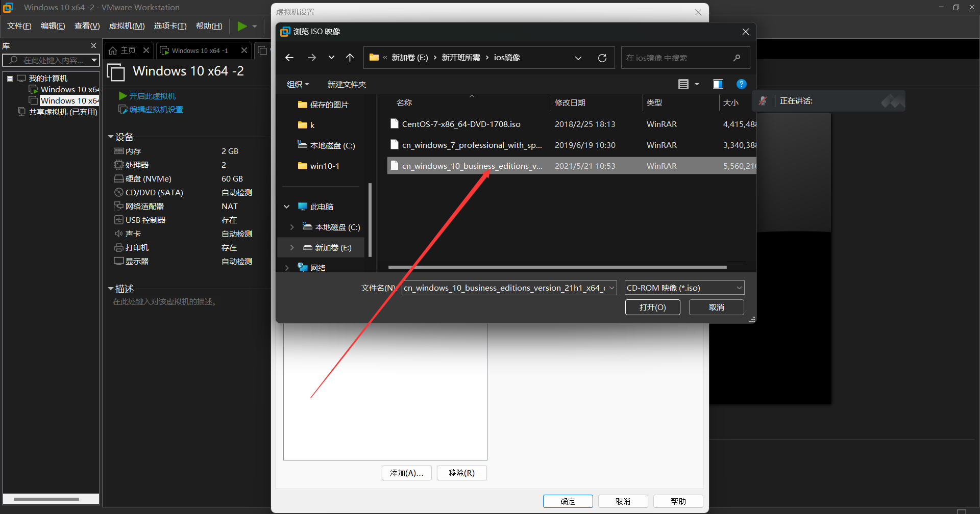
Task: Sort files by the 名称 column
Action: click(x=404, y=102)
